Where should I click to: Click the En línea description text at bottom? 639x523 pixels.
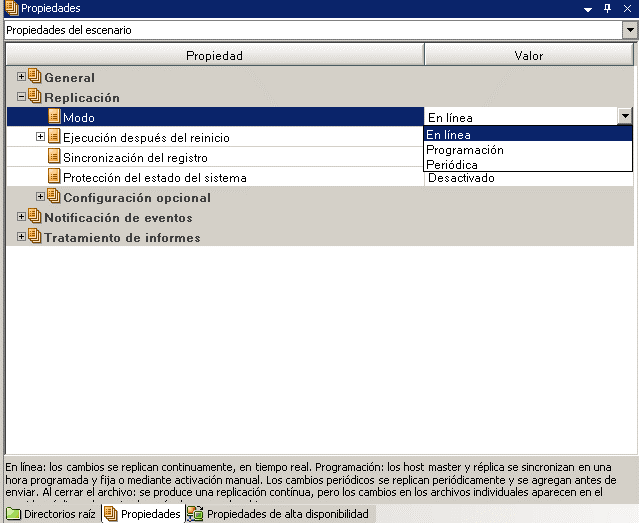311,480
